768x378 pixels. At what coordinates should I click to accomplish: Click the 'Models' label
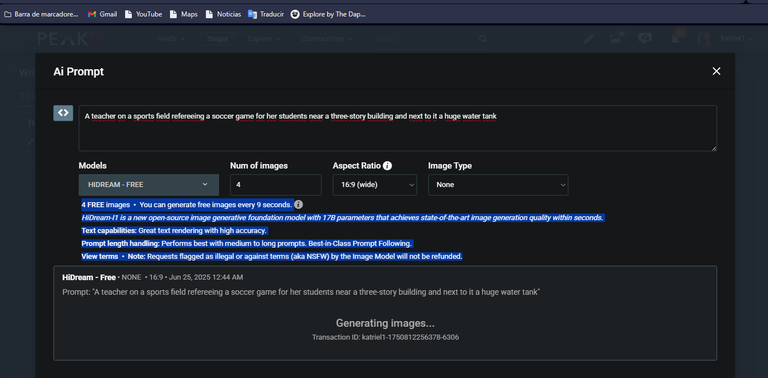pyautogui.click(x=93, y=165)
